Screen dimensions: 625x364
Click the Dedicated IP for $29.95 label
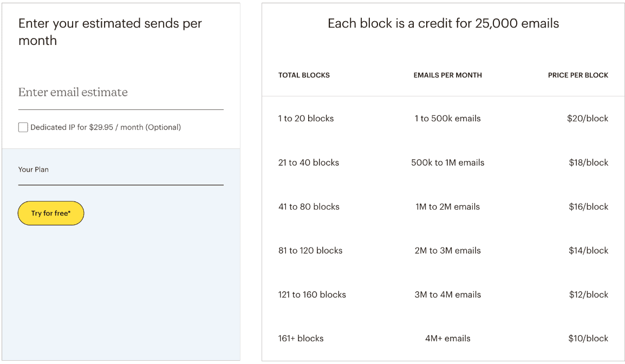click(x=106, y=127)
